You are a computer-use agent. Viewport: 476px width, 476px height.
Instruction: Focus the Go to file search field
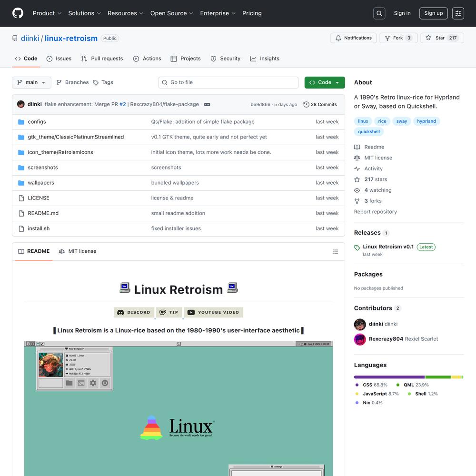click(228, 82)
